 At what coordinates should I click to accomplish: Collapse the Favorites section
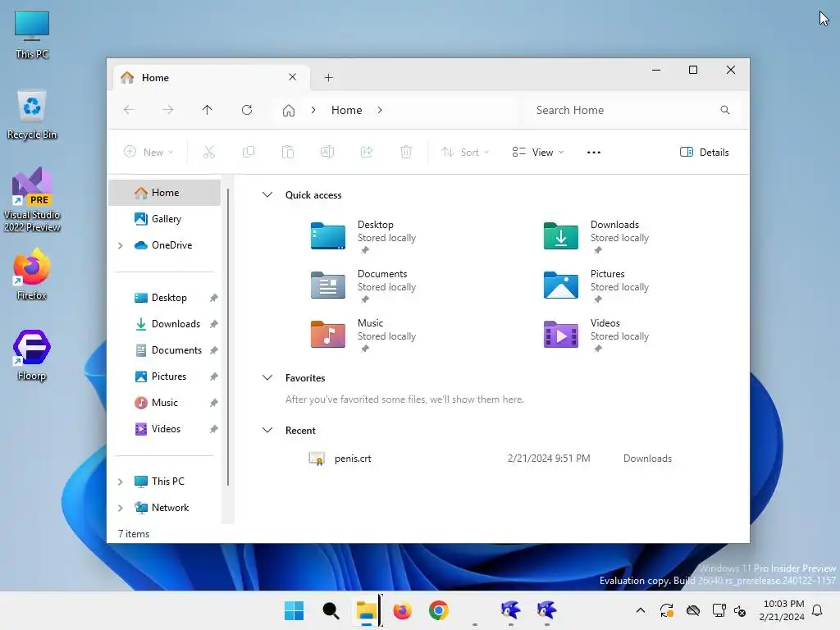(x=267, y=377)
